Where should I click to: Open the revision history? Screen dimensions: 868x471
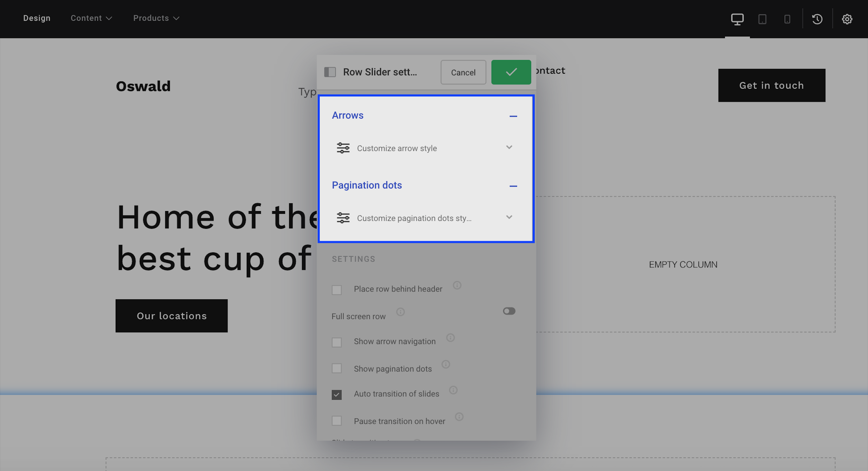pyautogui.click(x=817, y=19)
